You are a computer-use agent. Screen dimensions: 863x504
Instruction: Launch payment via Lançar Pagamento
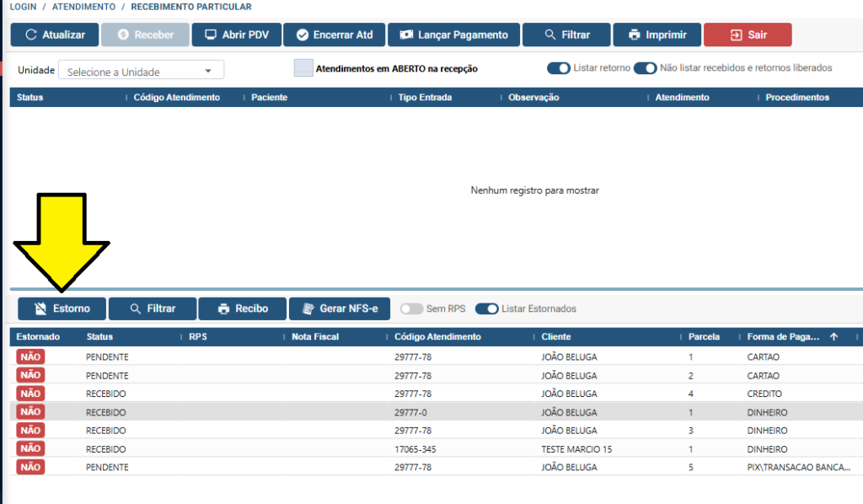(x=453, y=35)
